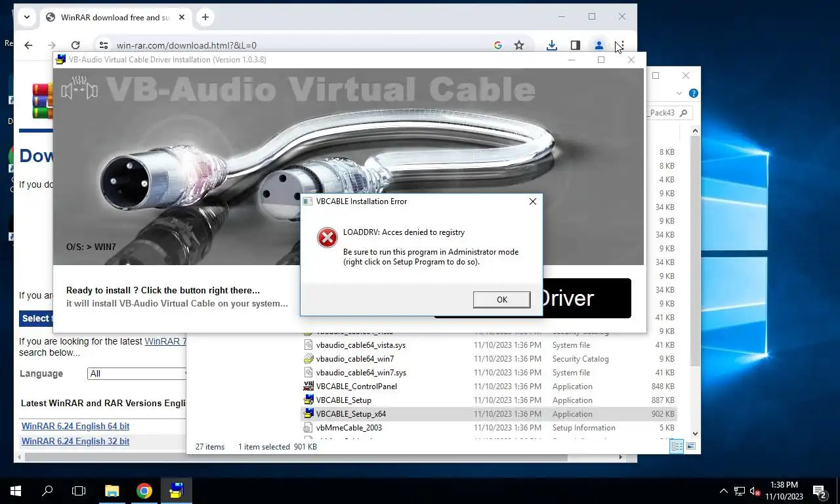Open Task View on taskbar
Screen dimensions: 840x504
tap(79, 491)
